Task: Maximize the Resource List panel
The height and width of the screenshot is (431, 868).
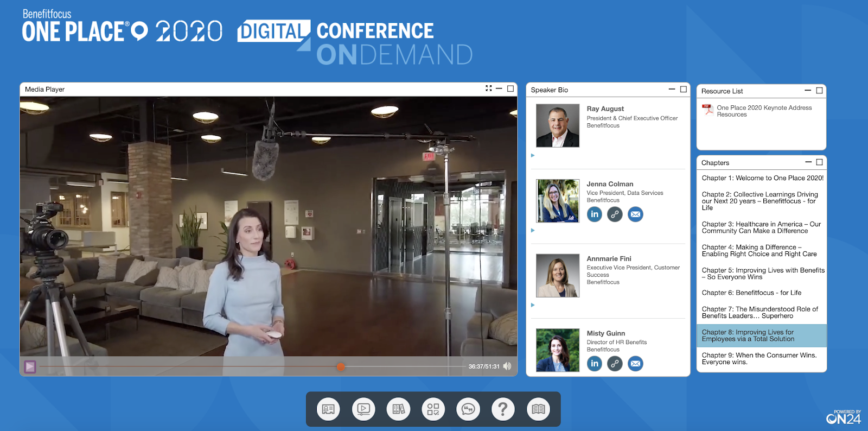Action: coord(820,91)
